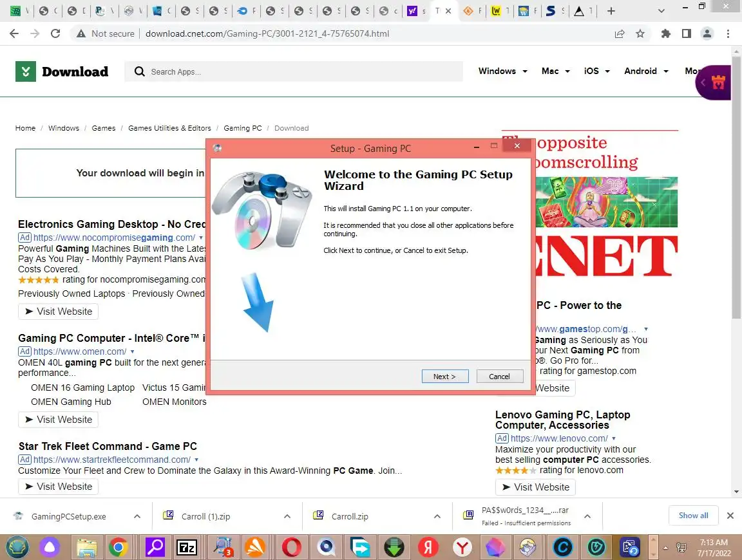Click the Not secure warning icon
Image resolution: width=742 pixels, height=560 pixels.
coord(81,33)
